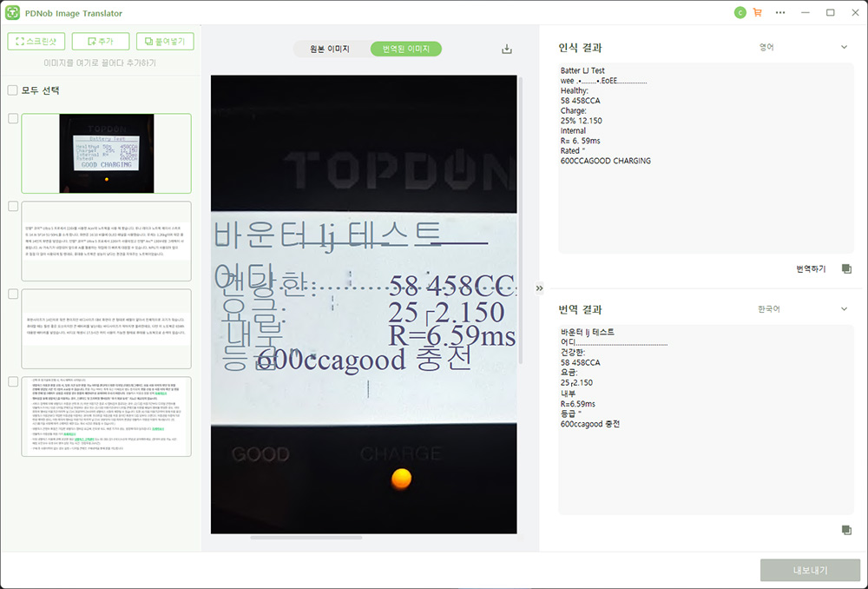Click inside the recognition result text area
Viewport: 868px width, 589px height.
click(706, 158)
